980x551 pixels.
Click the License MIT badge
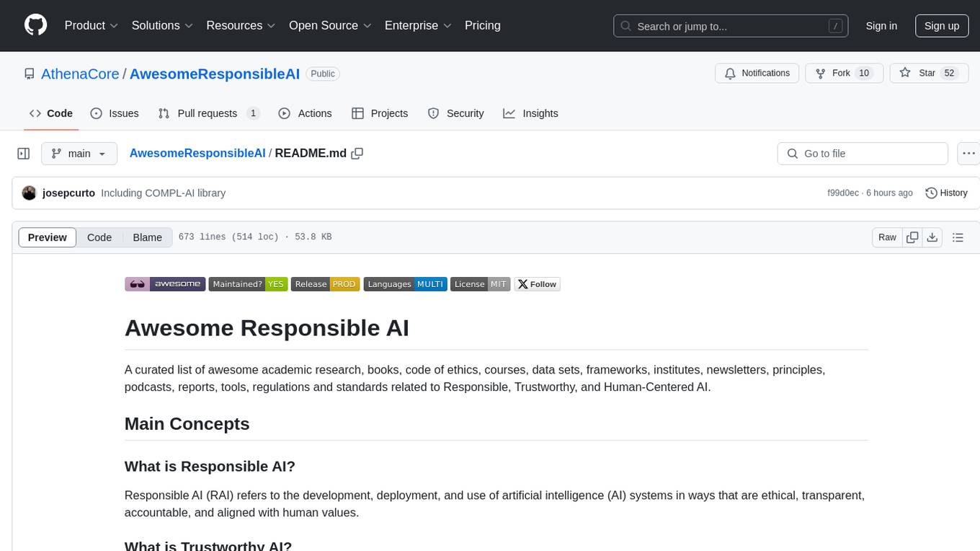tap(481, 284)
